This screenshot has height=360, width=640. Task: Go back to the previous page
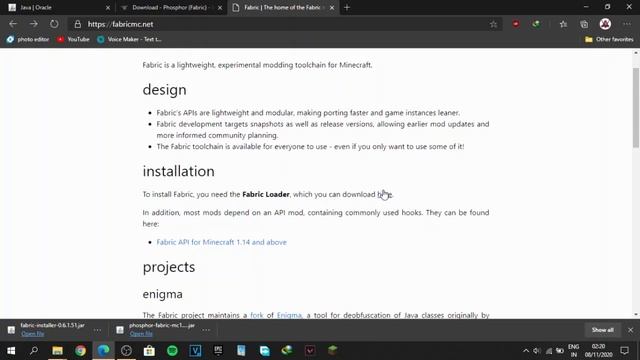13,24
